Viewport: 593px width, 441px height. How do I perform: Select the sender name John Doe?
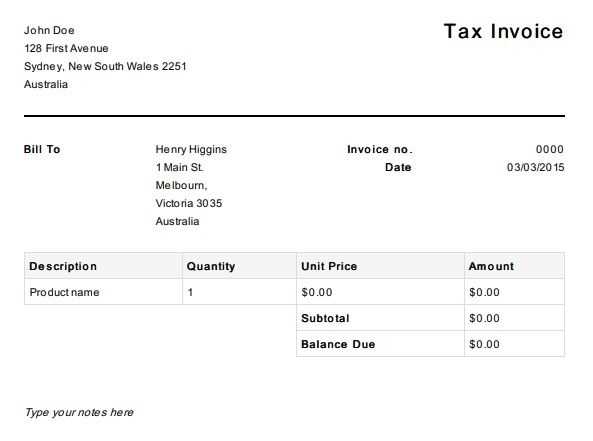[49, 30]
